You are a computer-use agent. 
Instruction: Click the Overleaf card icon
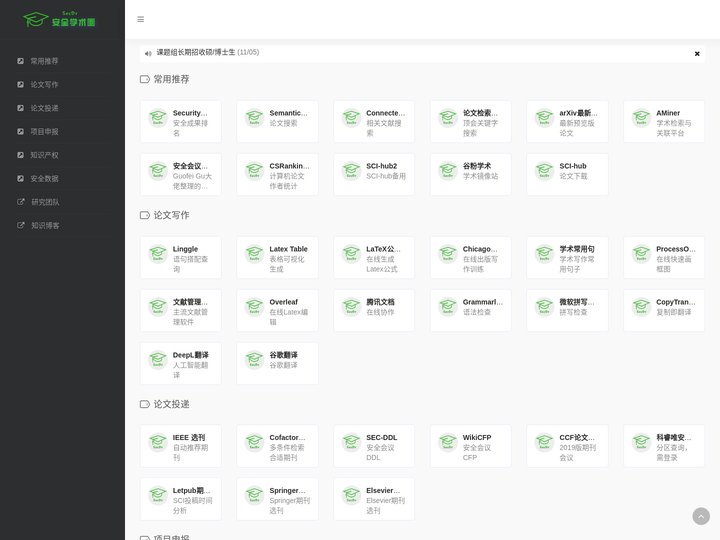pos(254,307)
